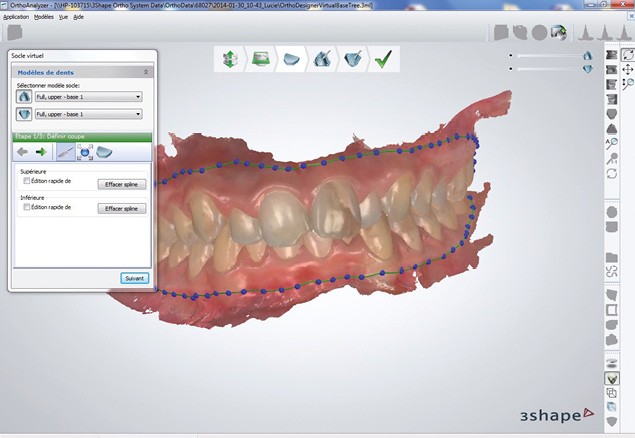Click the green checkmark workflow step

click(x=381, y=60)
